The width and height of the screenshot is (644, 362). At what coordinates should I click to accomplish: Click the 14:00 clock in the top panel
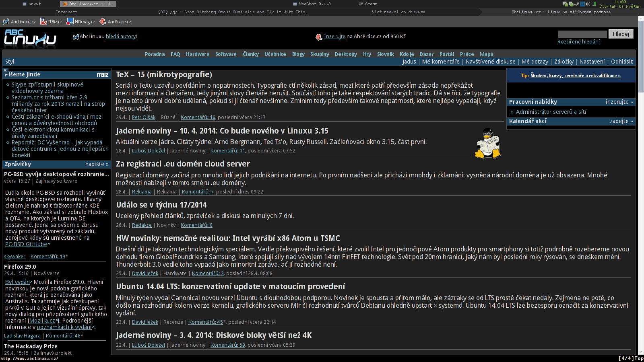pyautogui.click(x=620, y=2)
